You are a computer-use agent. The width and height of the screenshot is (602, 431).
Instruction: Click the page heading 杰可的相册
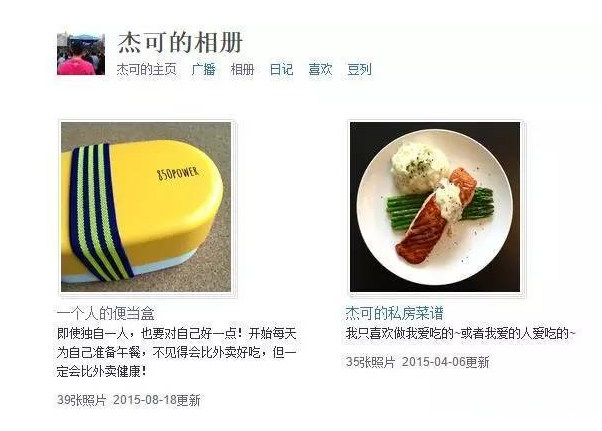coord(180,42)
